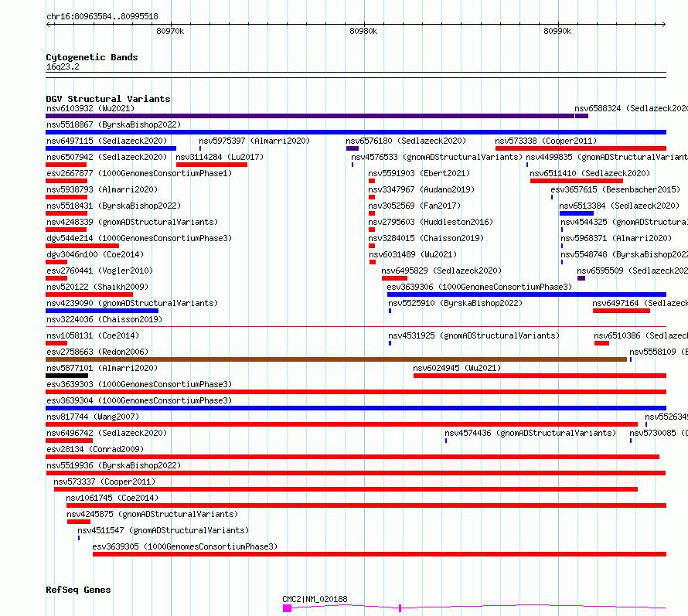The image size is (688, 616).
Task: Click the nsv6576180 (Sedlazeck2020) label
Action: click(406, 141)
